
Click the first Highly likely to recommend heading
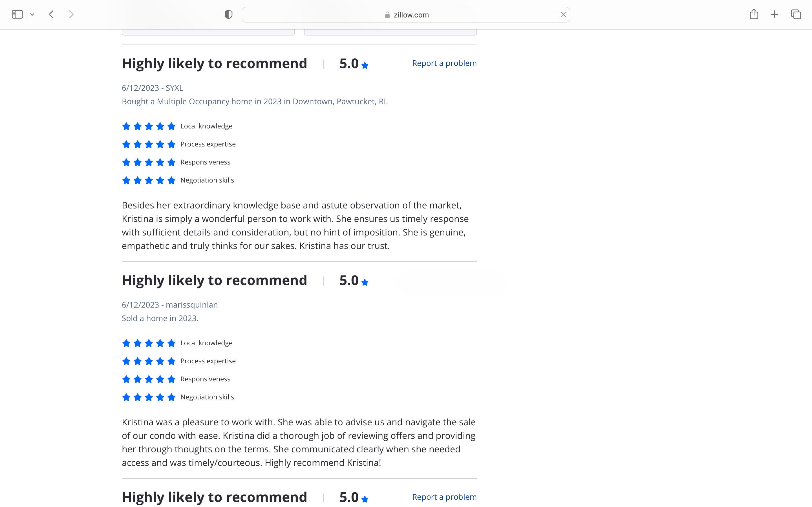tap(214, 63)
